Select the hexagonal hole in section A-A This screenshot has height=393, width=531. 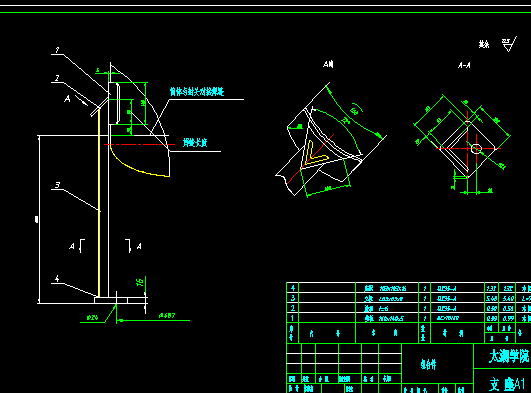pyautogui.click(x=476, y=148)
